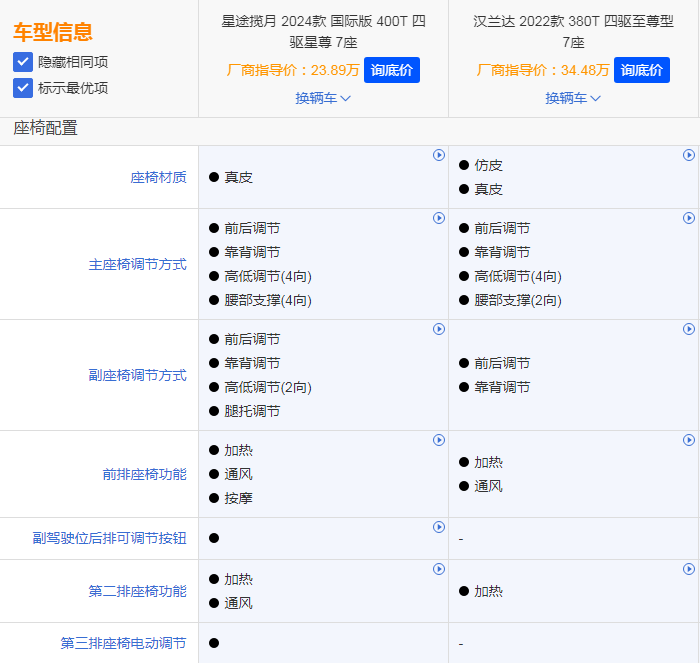Click 加热 in 汉兰达 第二排座椅功能 cell

coord(488,591)
